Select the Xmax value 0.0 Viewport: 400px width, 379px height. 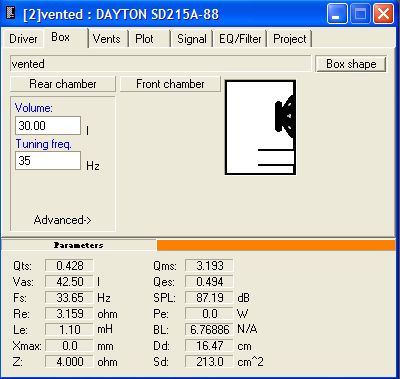click(x=69, y=346)
